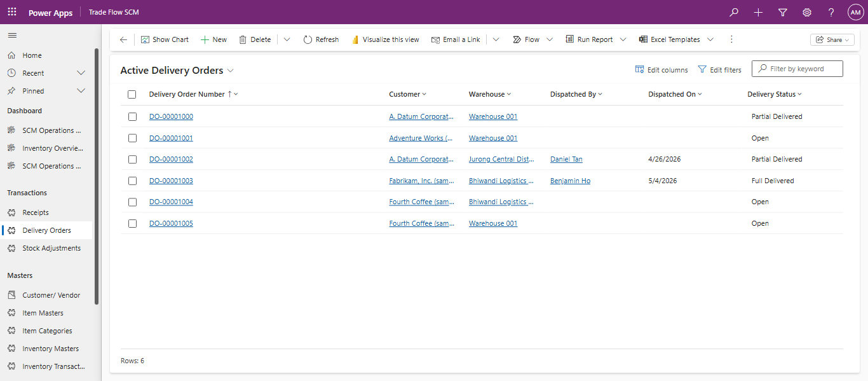
Task: Click the Delete trash command
Action: (255, 39)
